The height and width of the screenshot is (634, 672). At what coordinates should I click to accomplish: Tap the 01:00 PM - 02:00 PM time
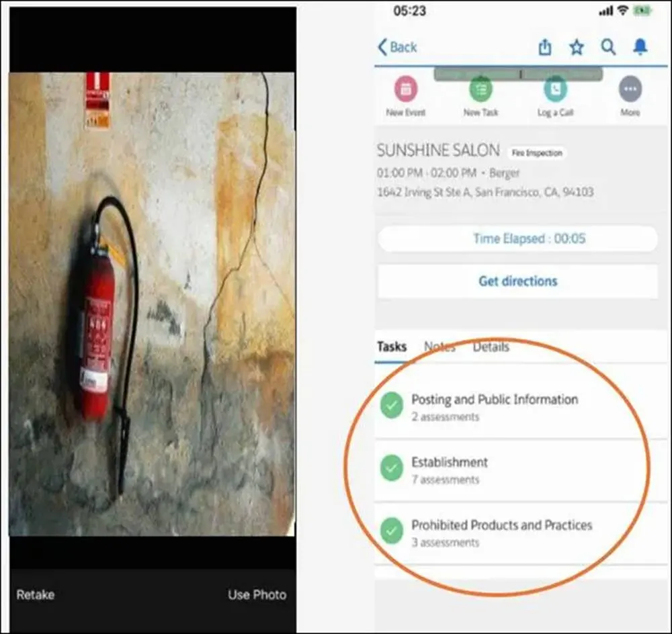click(x=427, y=173)
